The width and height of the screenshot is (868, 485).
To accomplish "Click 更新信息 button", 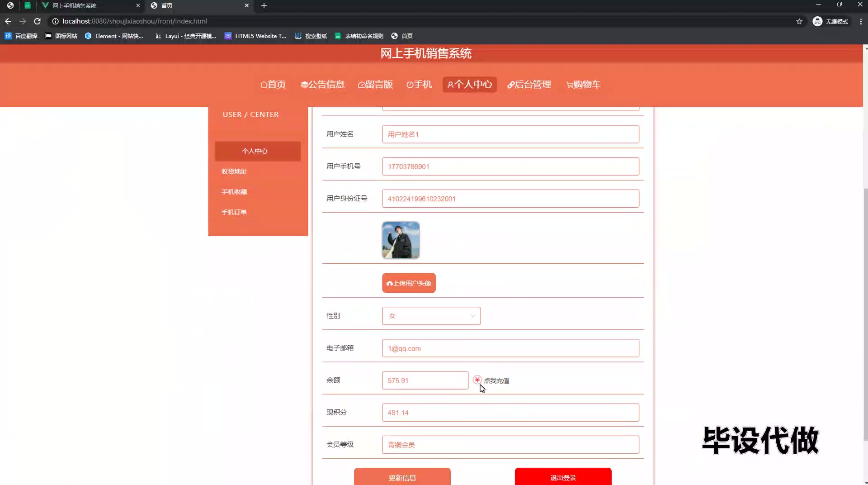I will point(402,477).
